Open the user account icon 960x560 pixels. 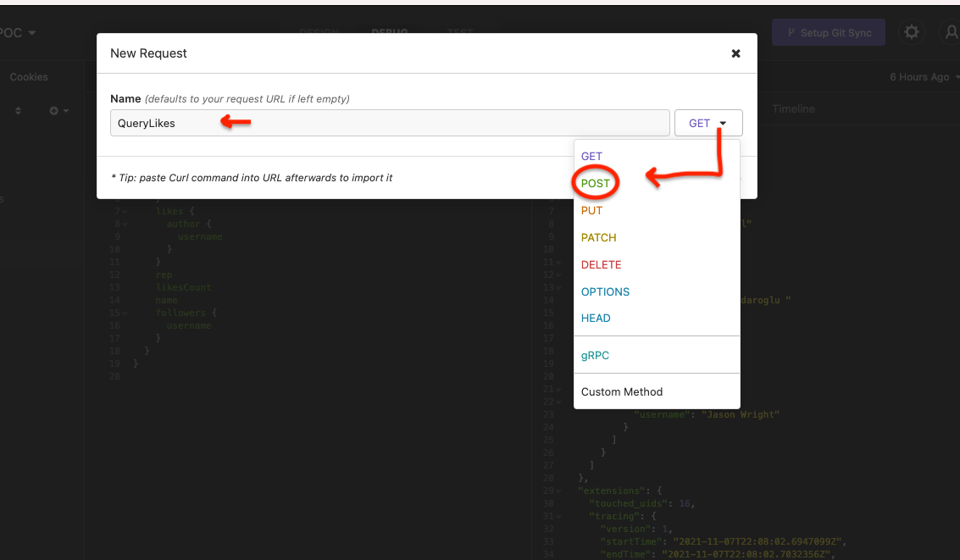tap(951, 32)
